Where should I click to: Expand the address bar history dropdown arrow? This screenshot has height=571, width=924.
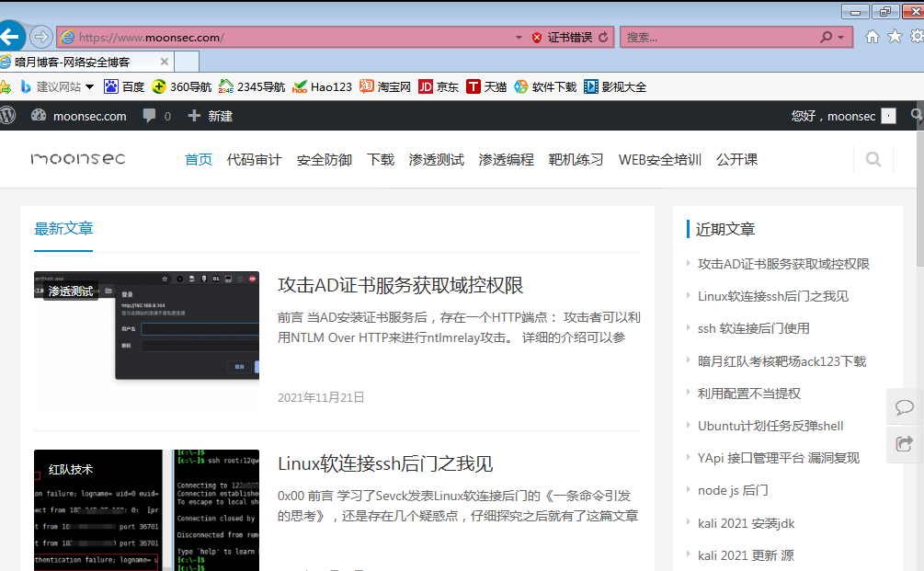(519, 37)
